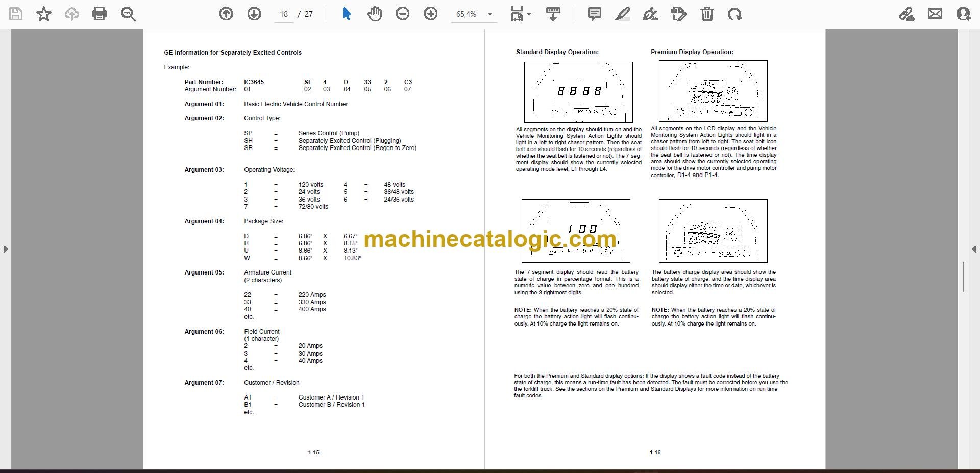Click the upper premium LCD display figure
980x473 pixels.
click(x=713, y=91)
